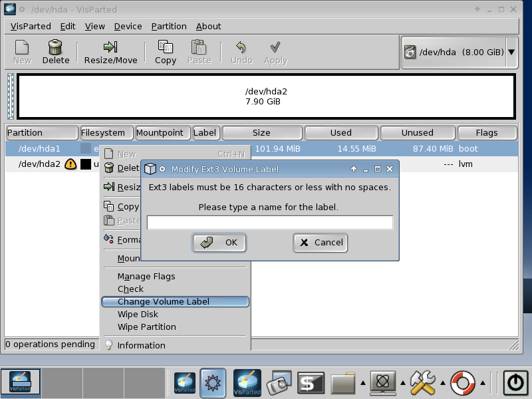Click the Copy icon in the context menu

pyautogui.click(x=109, y=206)
